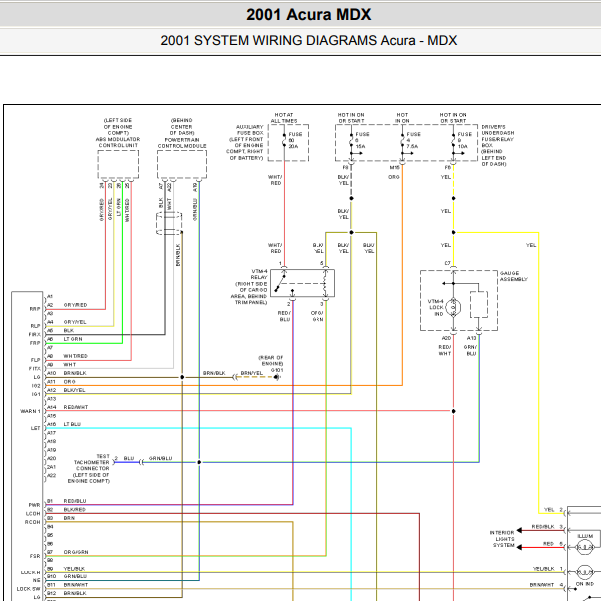Click the BRN/WHT wire label at pin B11
Viewport: 601px width, 601px height.
click(x=76, y=585)
